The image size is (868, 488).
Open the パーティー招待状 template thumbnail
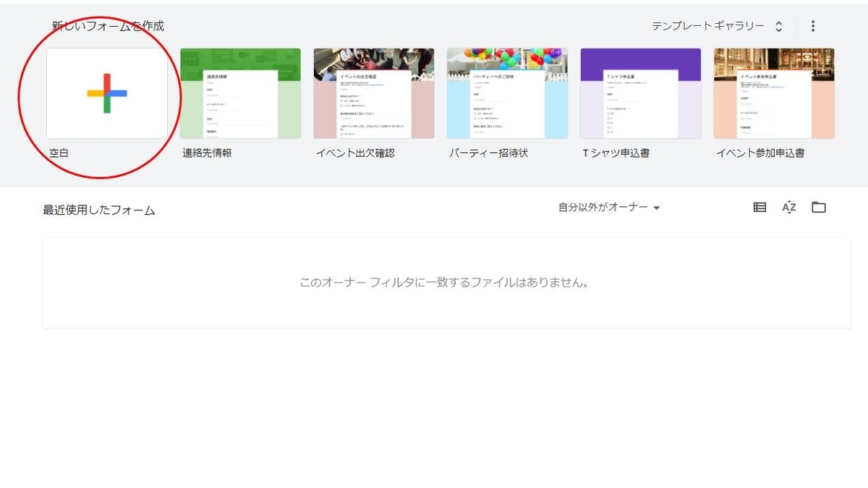pyautogui.click(x=507, y=93)
